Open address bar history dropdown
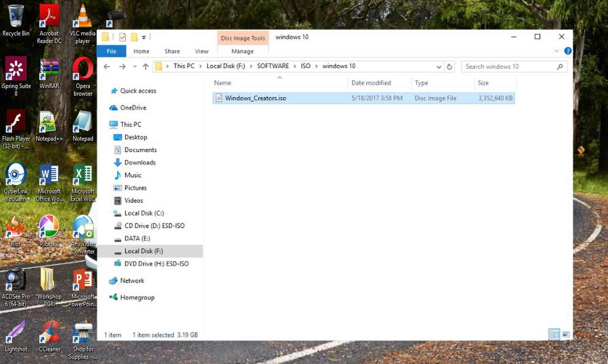 click(439, 67)
